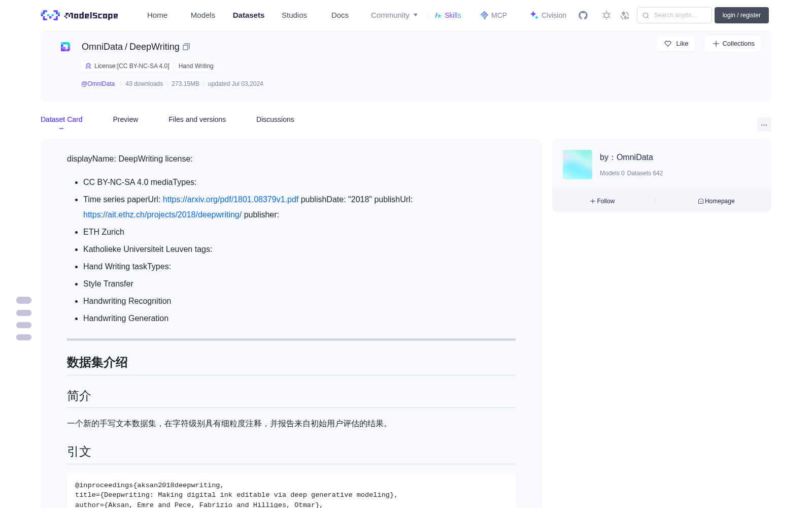
Task: Open MCP link in navbar
Action: click(494, 15)
